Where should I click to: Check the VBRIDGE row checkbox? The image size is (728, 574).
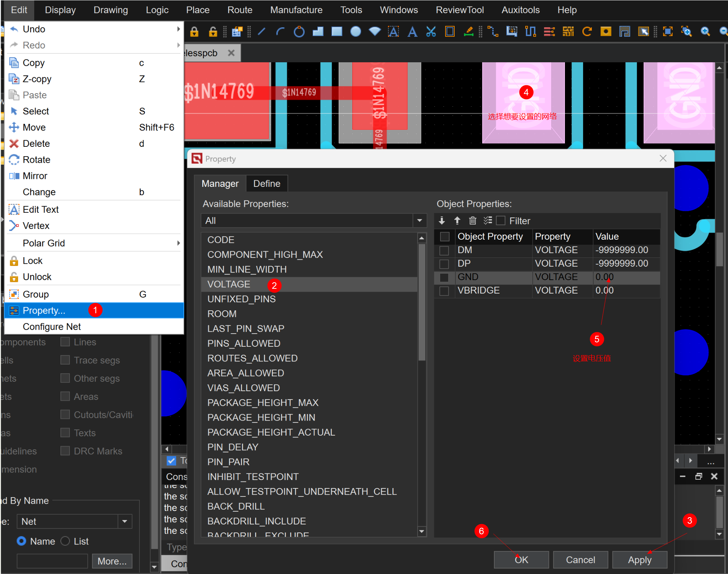[x=444, y=291]
